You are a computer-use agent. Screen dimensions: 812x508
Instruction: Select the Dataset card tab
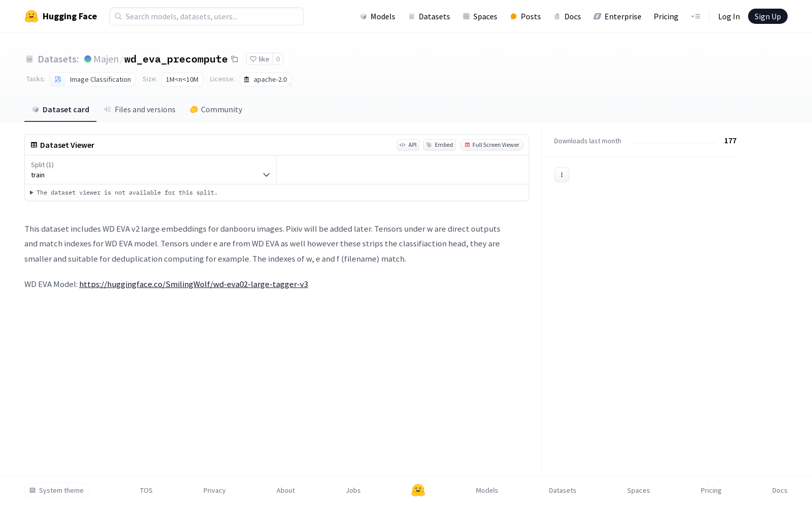pyautogui.click(x=60, y=109)
